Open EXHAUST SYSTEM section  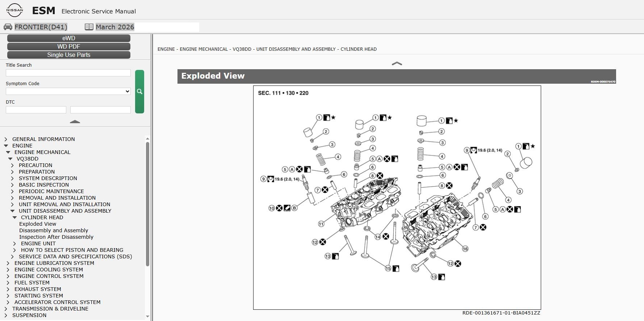[x=38, y=289]
